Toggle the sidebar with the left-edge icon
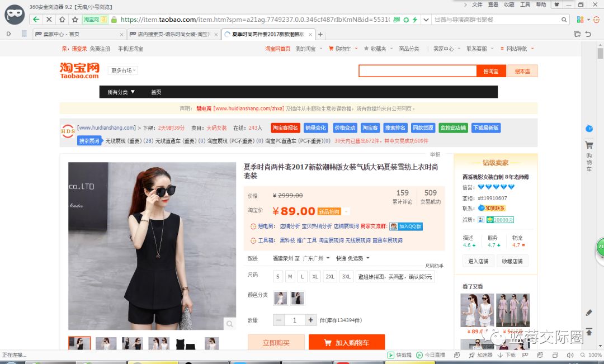This screenshot has width=604, height=364. point(8,34)
